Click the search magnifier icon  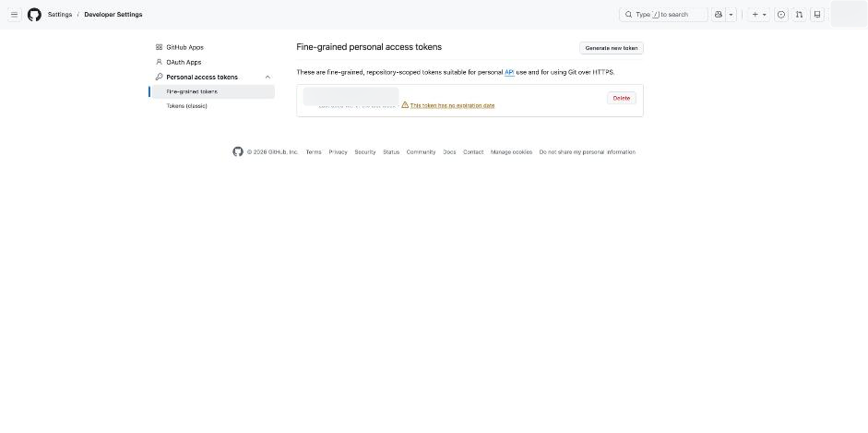point(628,15)
